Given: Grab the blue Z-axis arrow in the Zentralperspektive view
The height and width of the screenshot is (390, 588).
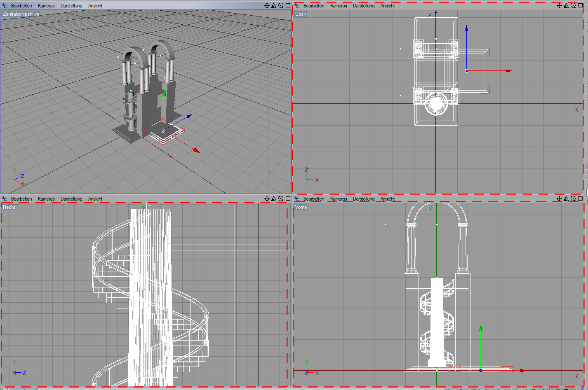Looking at the screenshot, I should (189, 116).
